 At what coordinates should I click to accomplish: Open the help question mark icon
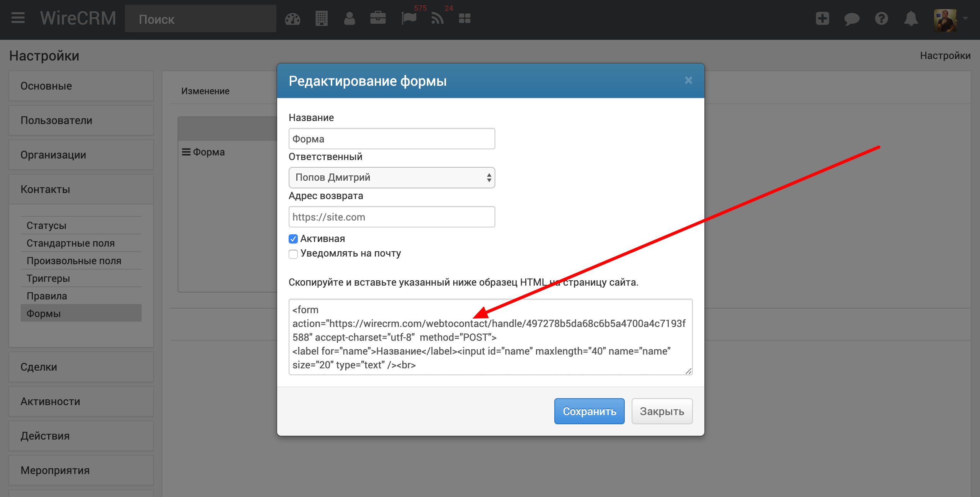[881, 18]
